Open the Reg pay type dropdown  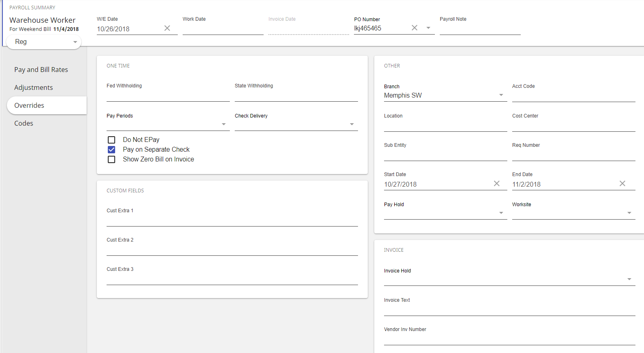[x=44, y=42]
